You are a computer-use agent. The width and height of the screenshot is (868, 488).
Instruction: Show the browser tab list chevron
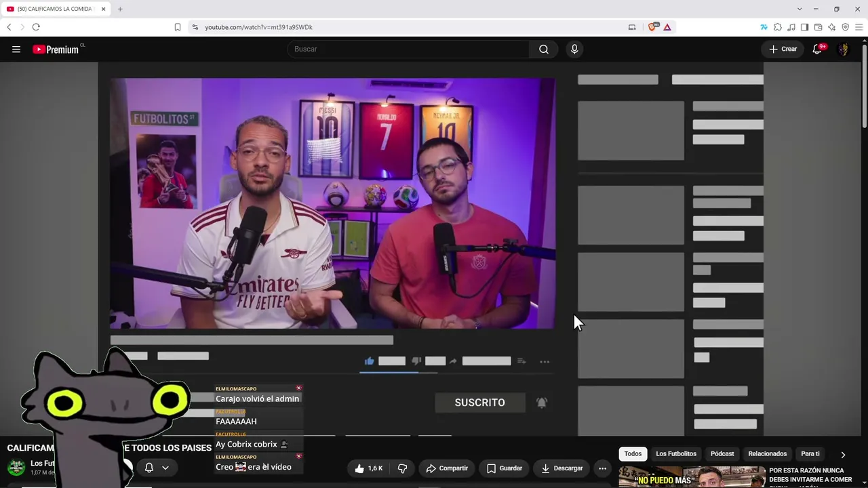800,9
